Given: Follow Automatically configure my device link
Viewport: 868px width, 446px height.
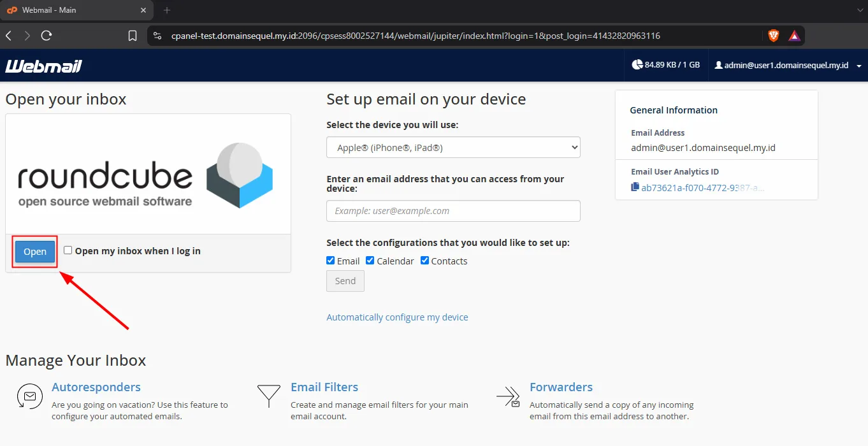Looking at the screenshot, I should pyautogui.click(x=397, y=317).
